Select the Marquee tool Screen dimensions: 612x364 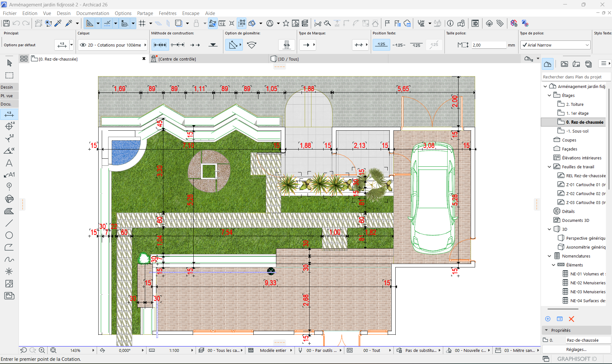point(9,76)
